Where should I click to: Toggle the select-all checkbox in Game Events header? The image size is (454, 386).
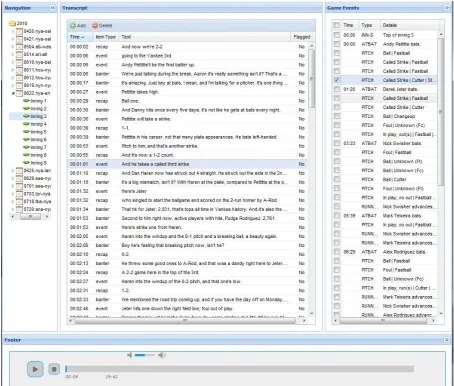pyautogui.click(x=337, y=25)
